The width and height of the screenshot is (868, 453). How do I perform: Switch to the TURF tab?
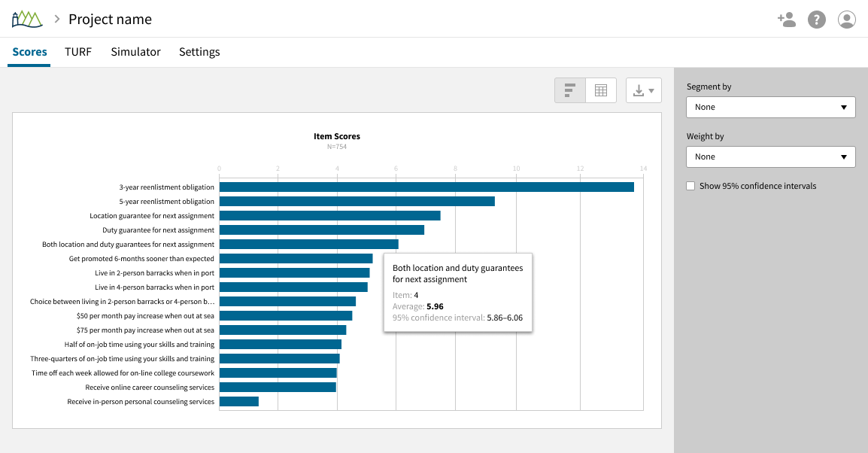point(78,52)
